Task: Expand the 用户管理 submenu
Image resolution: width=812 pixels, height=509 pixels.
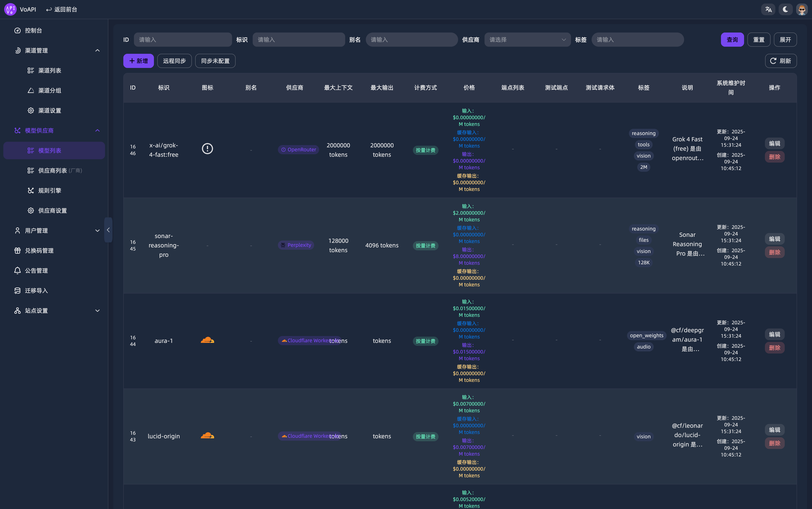Action: (x=97, y=231)
